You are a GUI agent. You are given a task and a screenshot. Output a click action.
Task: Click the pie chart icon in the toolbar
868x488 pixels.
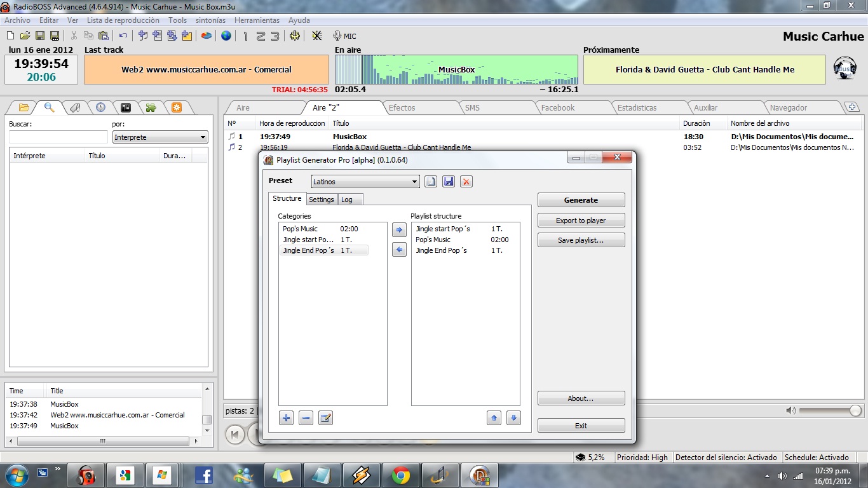[x=207, y=36]
